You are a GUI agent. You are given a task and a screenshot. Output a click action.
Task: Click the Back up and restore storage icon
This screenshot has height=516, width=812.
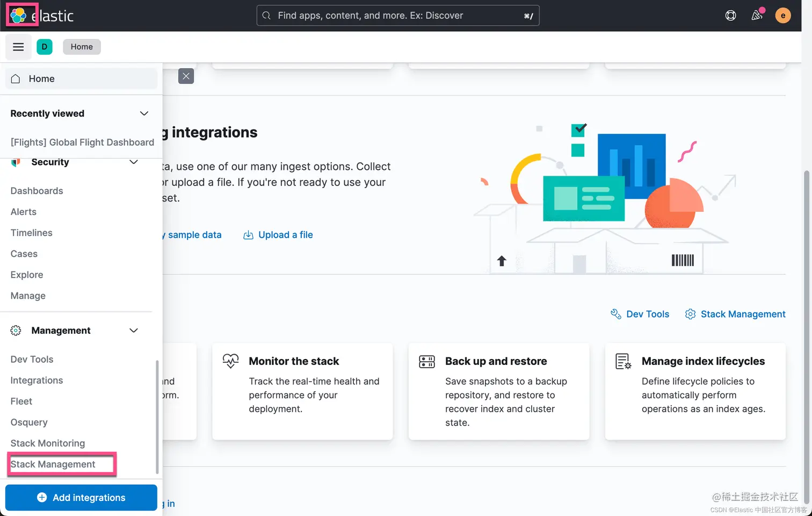click(x=427, y=361)
